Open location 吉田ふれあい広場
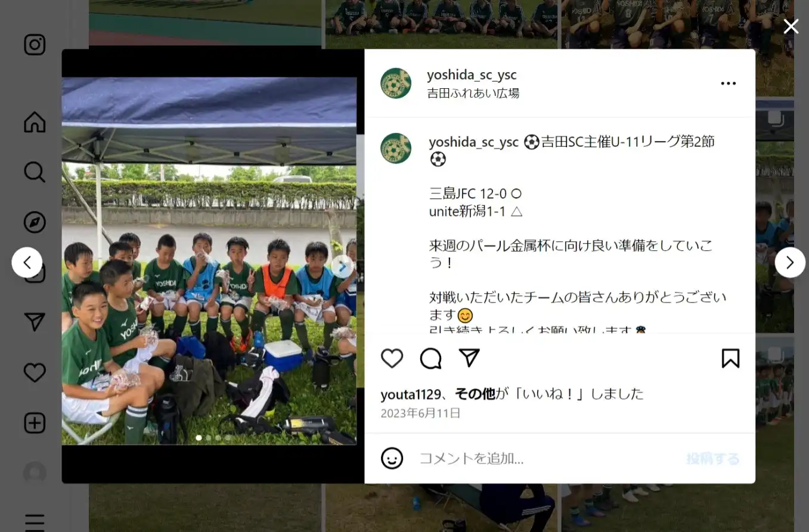 point(473,93)
